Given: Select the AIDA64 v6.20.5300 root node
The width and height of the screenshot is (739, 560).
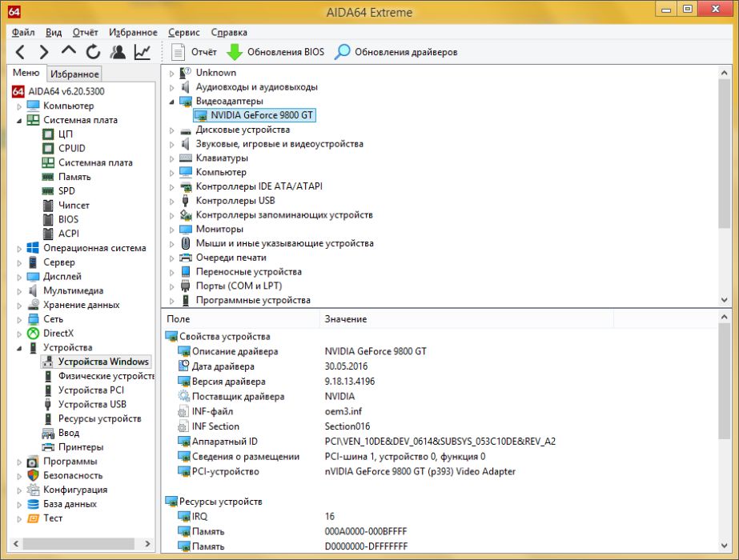Looking at the screenshot, I should 66,91.
